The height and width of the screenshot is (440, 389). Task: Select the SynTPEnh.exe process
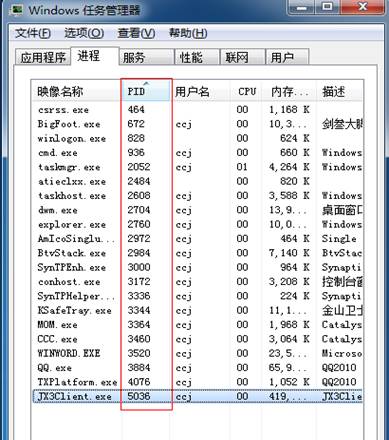coord(197,267)
